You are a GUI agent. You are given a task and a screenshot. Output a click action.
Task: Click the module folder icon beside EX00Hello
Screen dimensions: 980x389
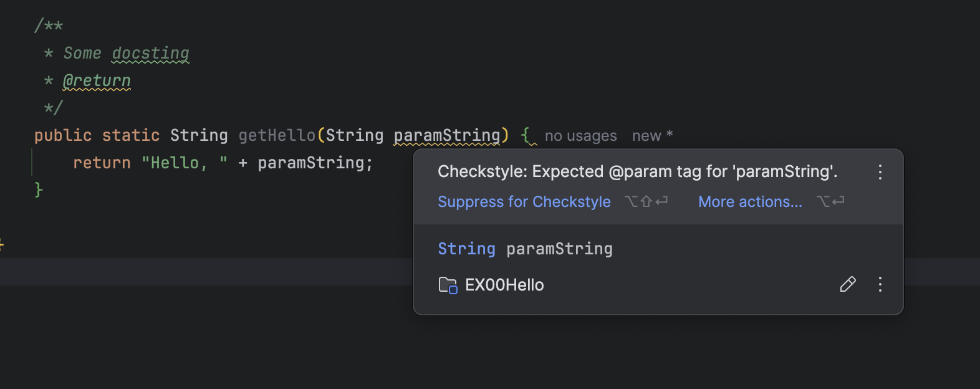coord(448,286)
